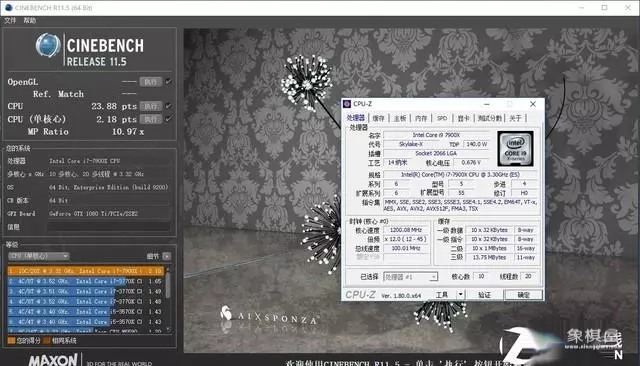
Task: Select the 处理器 tab in CPU-Z
Action: pos(356,118)
